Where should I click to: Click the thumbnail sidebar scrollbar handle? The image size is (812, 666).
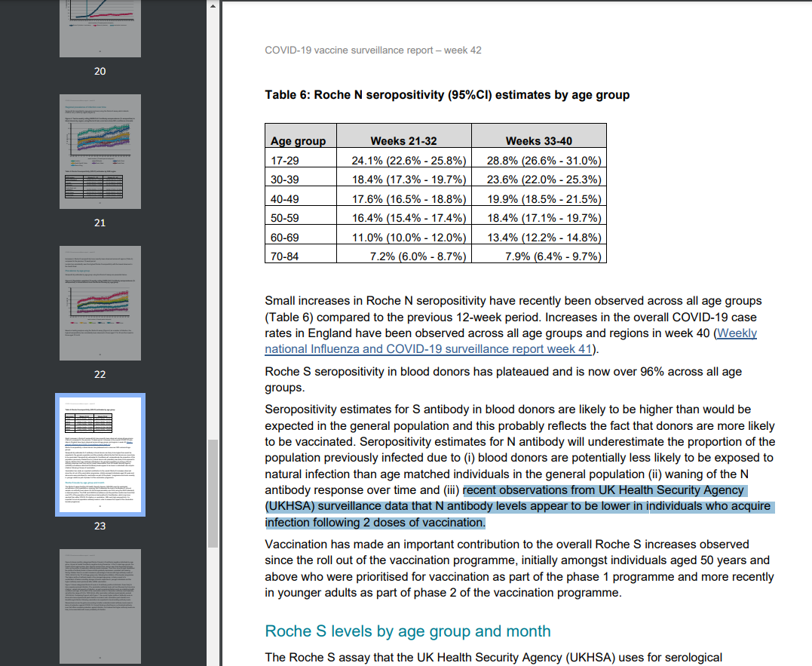tap(213, 493)
